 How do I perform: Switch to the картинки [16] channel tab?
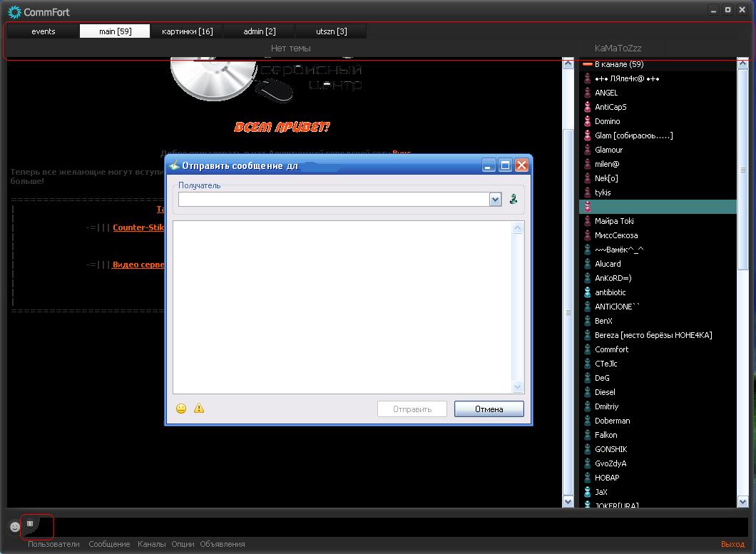coord(187,31)
